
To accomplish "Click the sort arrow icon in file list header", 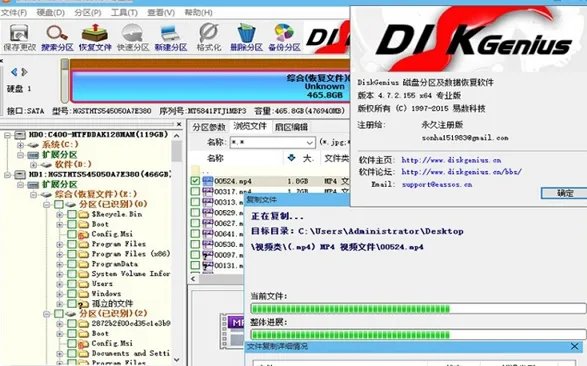I will coord(292,158).
